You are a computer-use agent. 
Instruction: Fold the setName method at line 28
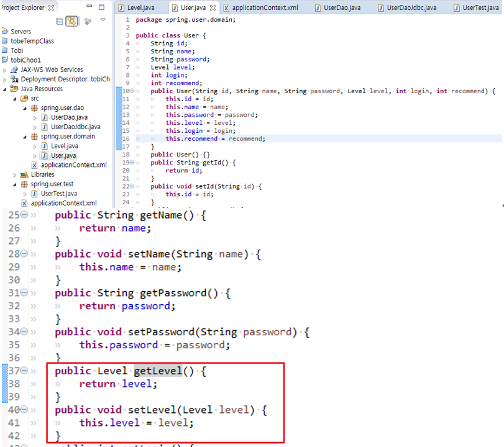coord(24,254)
